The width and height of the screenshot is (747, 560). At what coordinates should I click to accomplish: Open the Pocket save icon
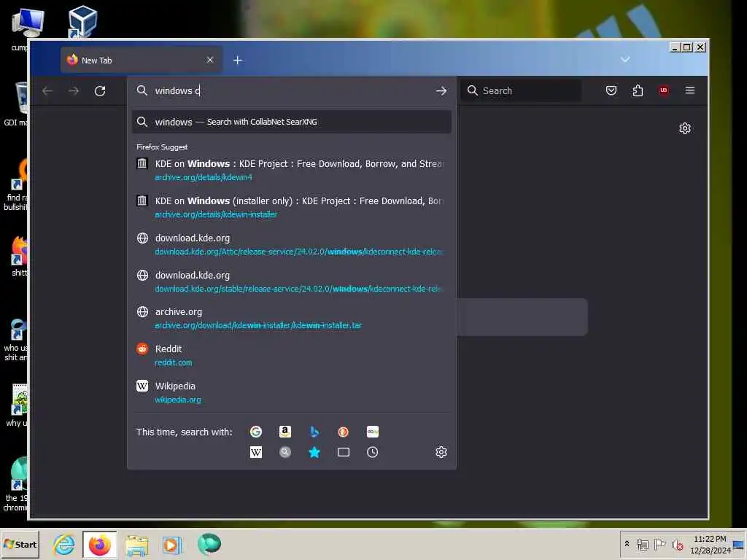[611, 90]
